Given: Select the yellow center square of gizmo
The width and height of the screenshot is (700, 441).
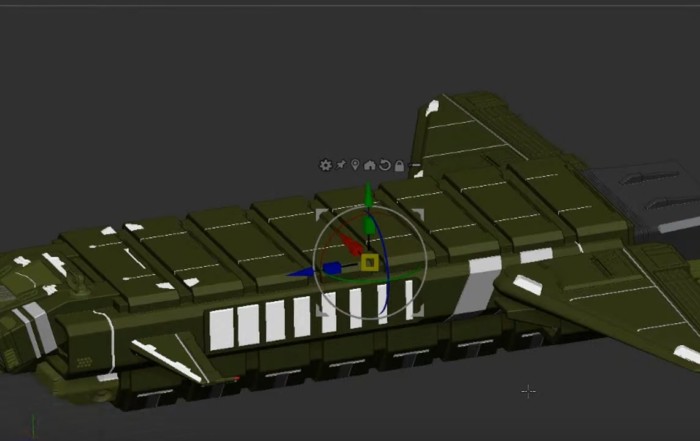Looking at the screenshot, I should 369,263.
